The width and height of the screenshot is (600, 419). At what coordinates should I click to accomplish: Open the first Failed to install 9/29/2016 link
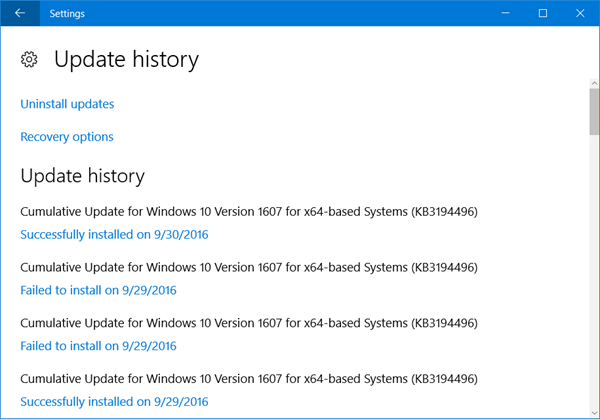(98, 290)
